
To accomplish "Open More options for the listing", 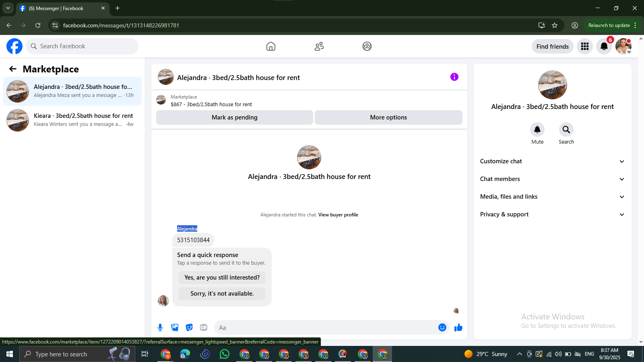I will pyautogui.click(x=388, y=117).
